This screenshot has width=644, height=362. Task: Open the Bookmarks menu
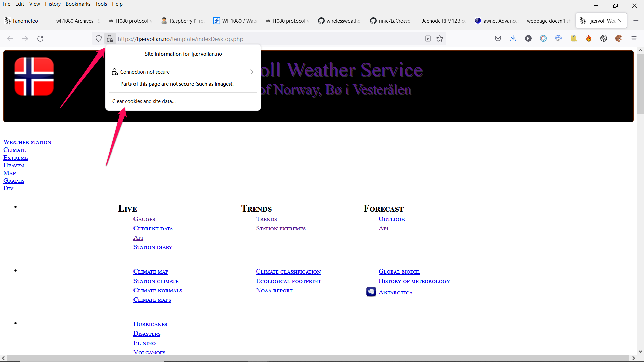click(x=78, y=4)
